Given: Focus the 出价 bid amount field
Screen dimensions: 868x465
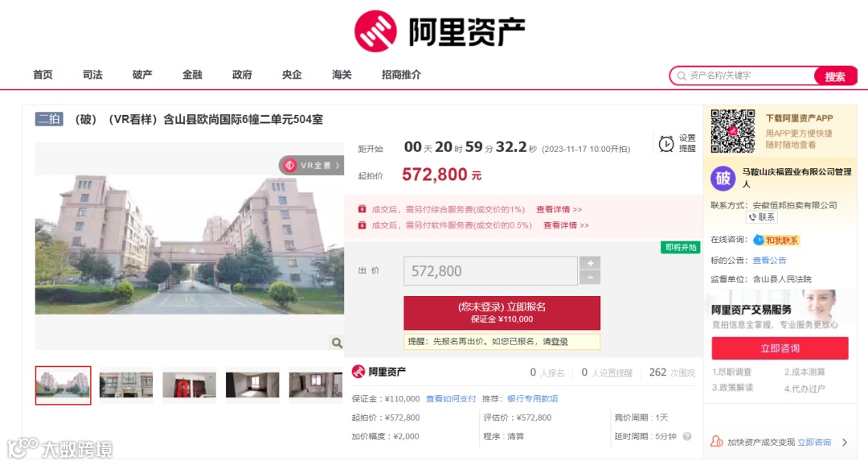Looking at the screenshot, I should (490, 271).
